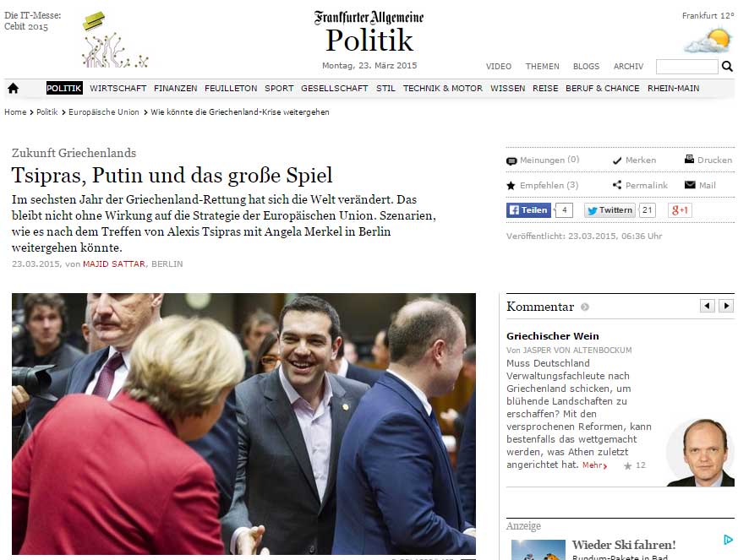This screenshot has width=738, height=560.
Task: Open author Majid Sattar link
Action: pyautogui.click(x=114, y=264)
